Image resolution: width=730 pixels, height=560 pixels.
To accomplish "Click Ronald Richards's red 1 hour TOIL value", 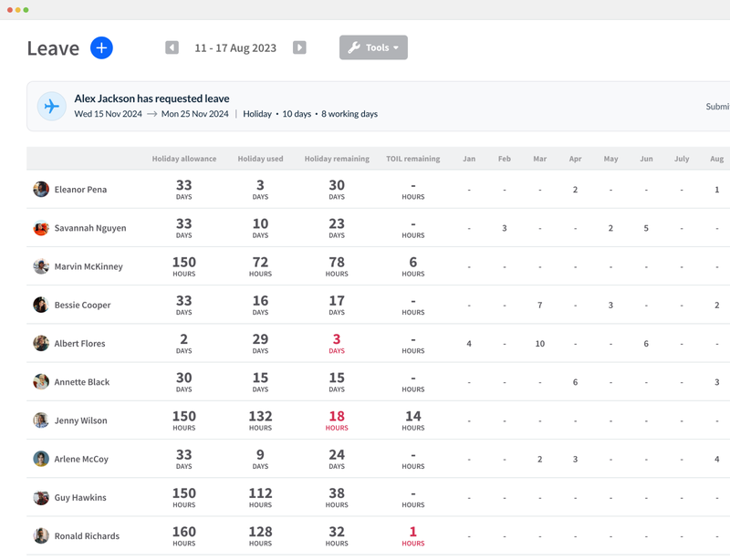I will (x=412, y=535).
